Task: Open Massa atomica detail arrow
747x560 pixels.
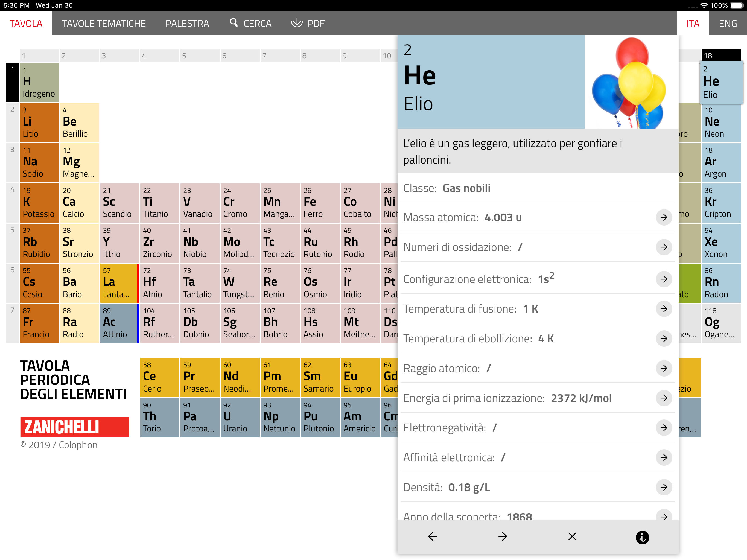Action: click(664, 217)
